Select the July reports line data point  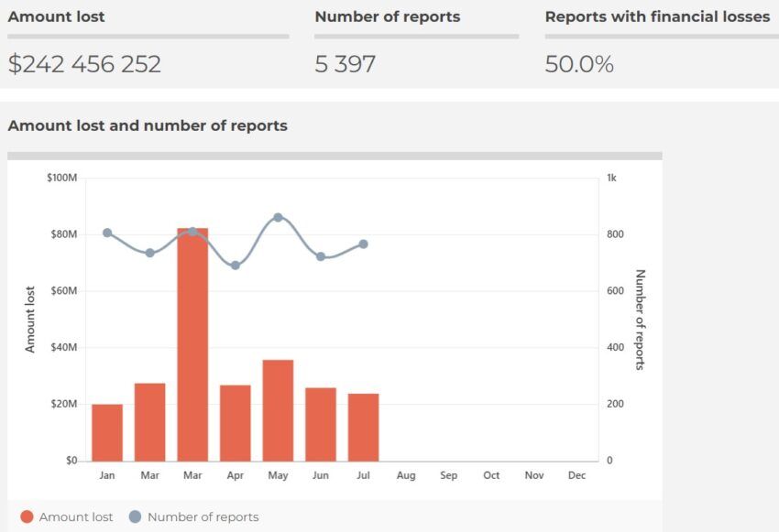[x=364, y=244]
